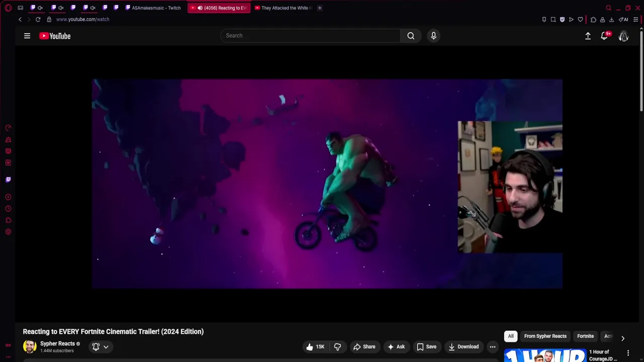
Task: Go back with the browser back arrow
Action: pyautogui.click(x=20, y=19)
